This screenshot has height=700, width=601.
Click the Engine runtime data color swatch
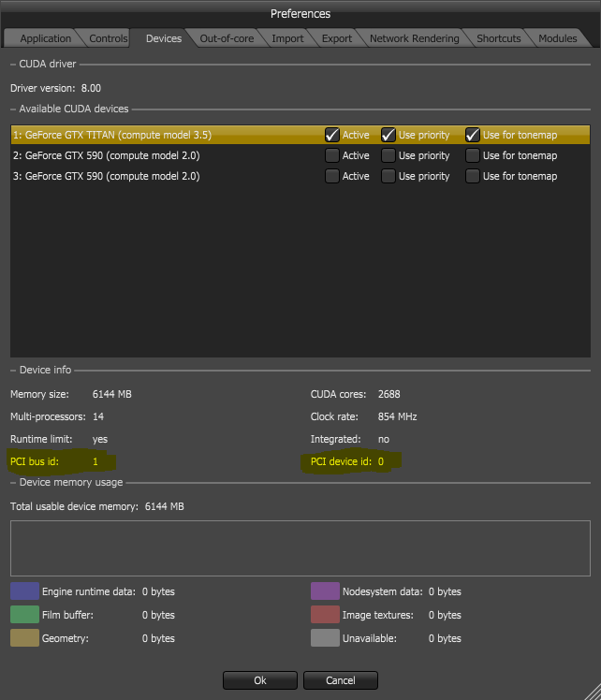point(24,591)
